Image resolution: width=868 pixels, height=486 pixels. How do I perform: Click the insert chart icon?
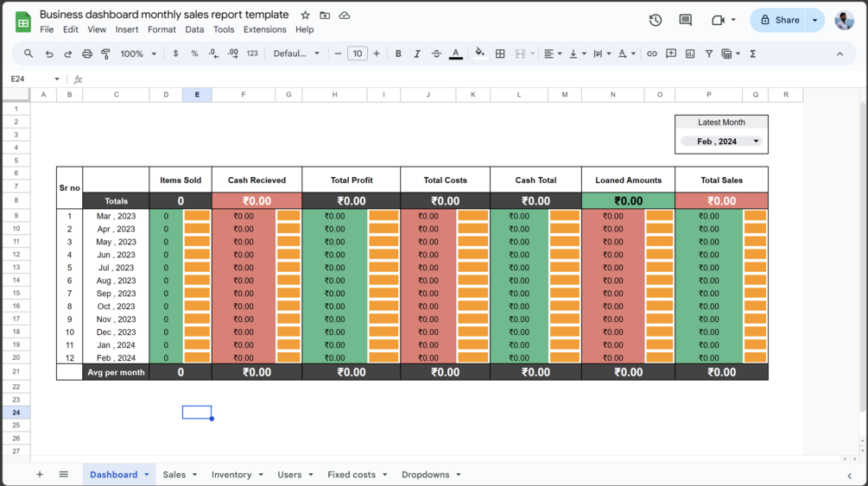pyautogui.click(x=690, y=54)
